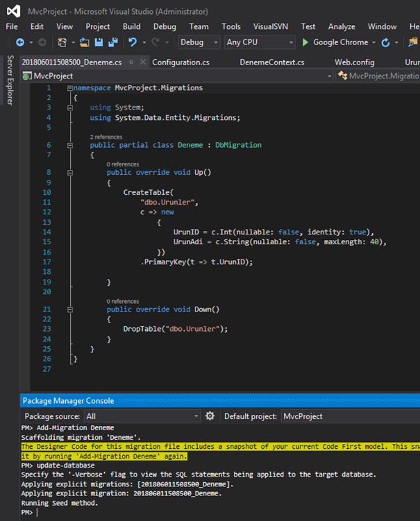
Task: Click 'Running Seed method.' in console output
Action: click(60, 503)
